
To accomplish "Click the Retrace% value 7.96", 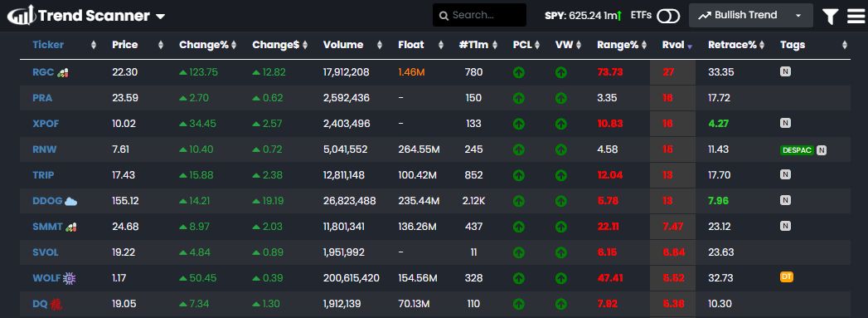I will pos(719,201).
